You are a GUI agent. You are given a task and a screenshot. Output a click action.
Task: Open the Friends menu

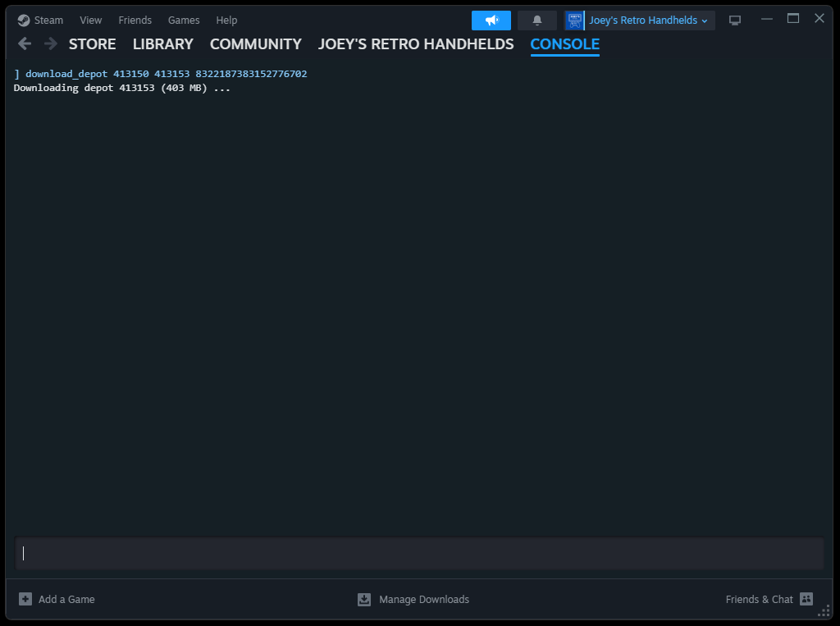[x=135, y=21]
